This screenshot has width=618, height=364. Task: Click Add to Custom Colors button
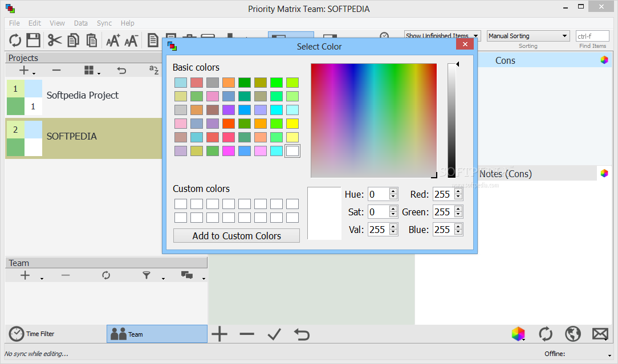237,236
